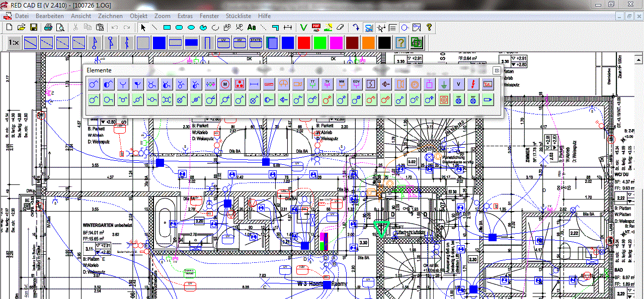Viewport: 644px width, 299px height.
Task: Insert the EDV socket symbol
Action: pos(357,84)
